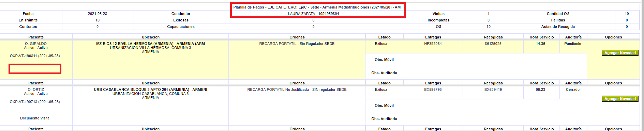
Task: Click the Capacitaciones summary label
Action: click(x=181, y=27)
